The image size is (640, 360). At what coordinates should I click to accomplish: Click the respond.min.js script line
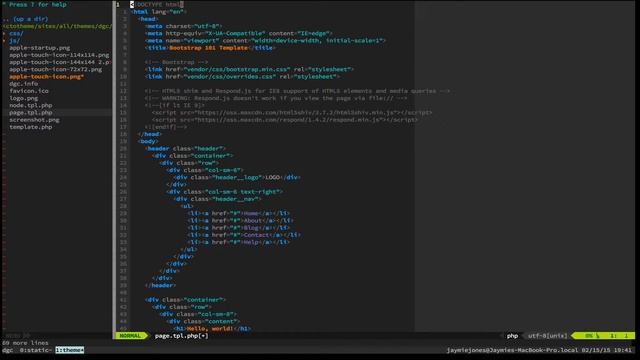coord(285,120)
